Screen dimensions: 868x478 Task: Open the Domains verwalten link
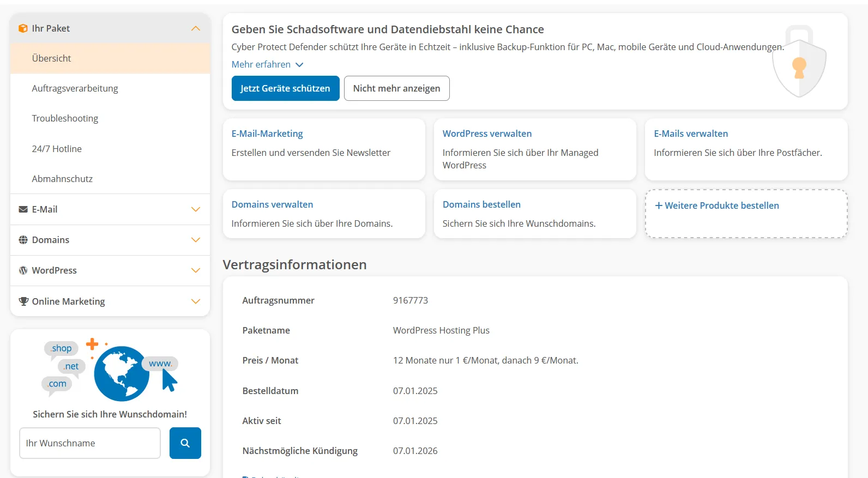272,204
